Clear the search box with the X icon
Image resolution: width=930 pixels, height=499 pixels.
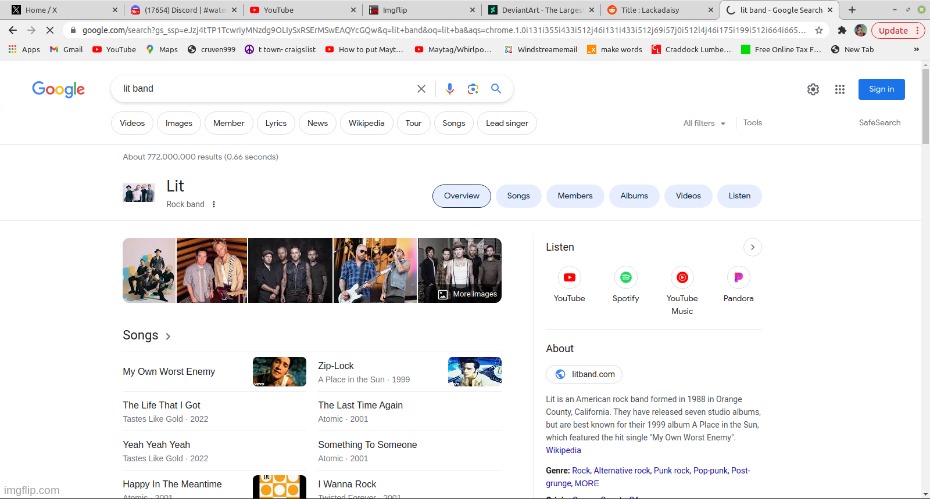[421, 89]
